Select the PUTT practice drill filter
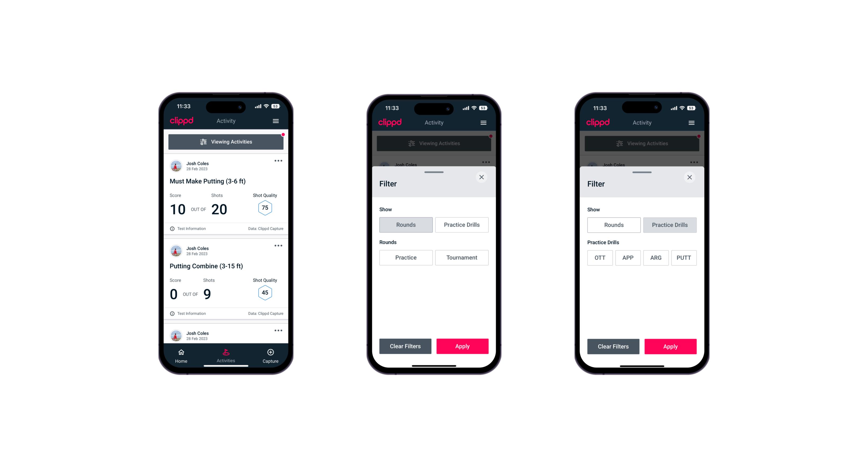The image size is (868, 467). (x=684, y=258)
